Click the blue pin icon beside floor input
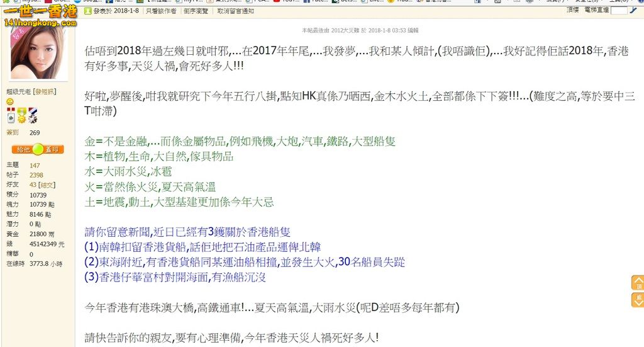 tap(633, 11)
